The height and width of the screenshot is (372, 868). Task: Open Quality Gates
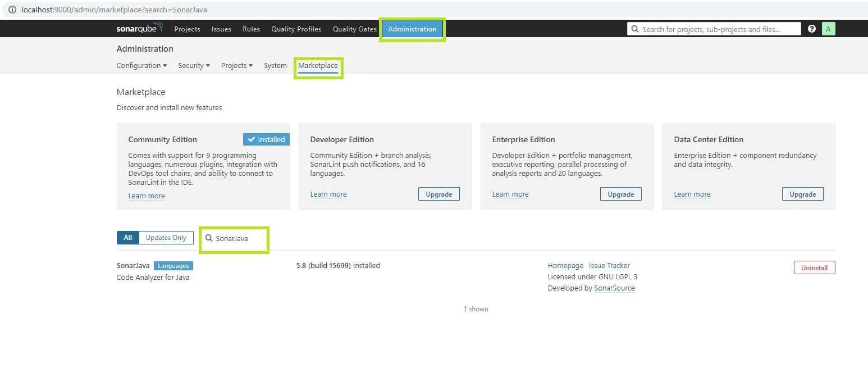(355, 29)
